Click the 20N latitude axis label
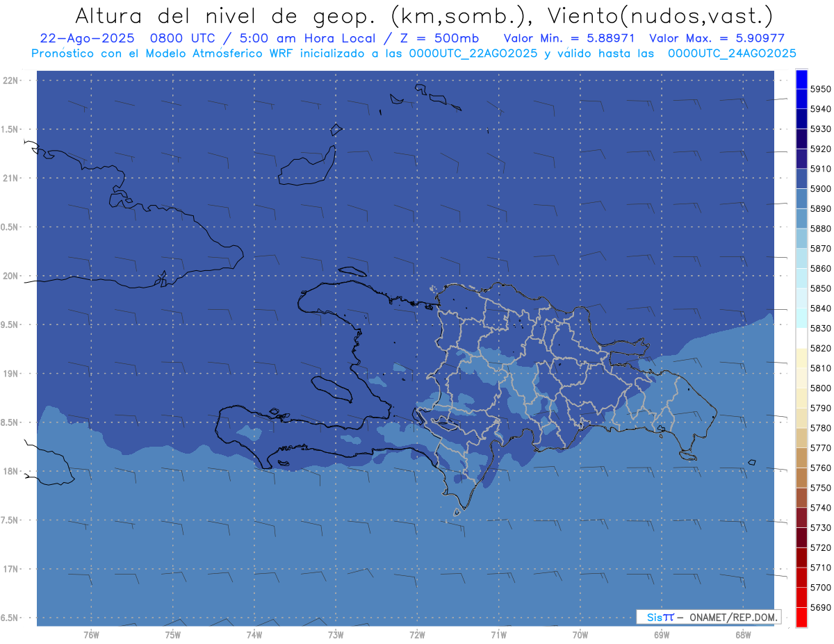The width and height of the screenshot is (834, 644). [11, 276]
